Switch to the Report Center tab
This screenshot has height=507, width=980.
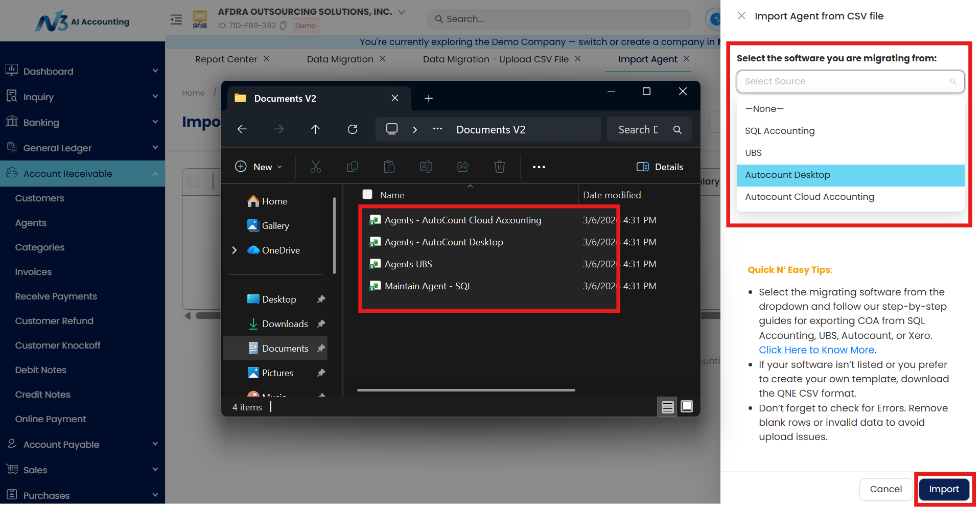[226, 59]
